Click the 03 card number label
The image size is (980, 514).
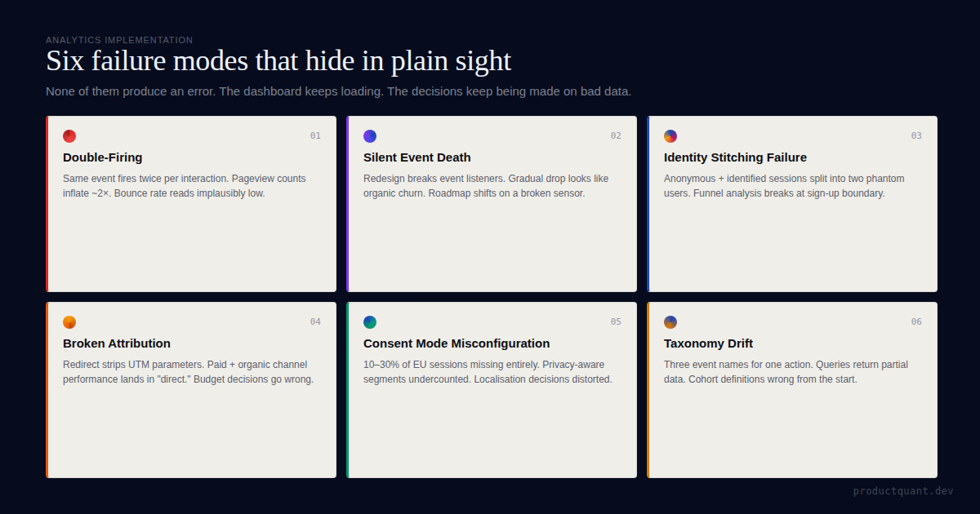coord(916,136)
